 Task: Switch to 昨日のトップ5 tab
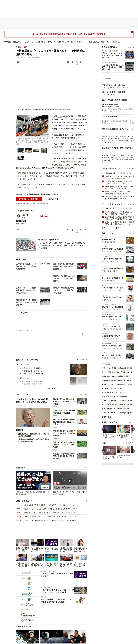126,173
